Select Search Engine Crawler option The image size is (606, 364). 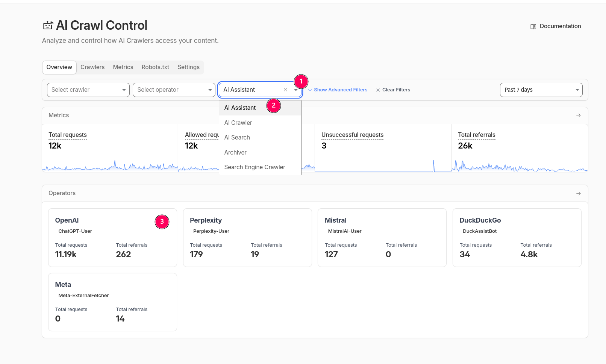click(255, 167)
